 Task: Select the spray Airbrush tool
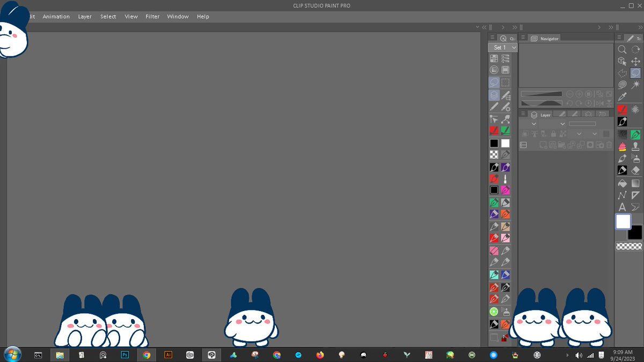[636, 158]
